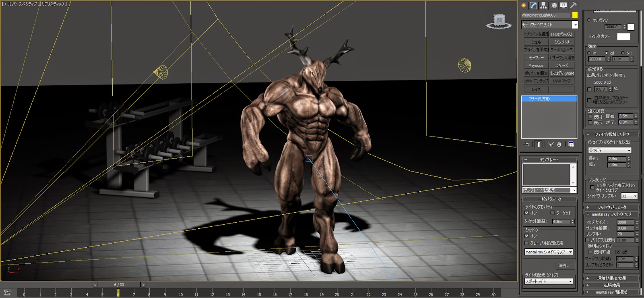644x298 pixels.
Task: Click the ターボスムーズ modifier button
Action: 561,50
